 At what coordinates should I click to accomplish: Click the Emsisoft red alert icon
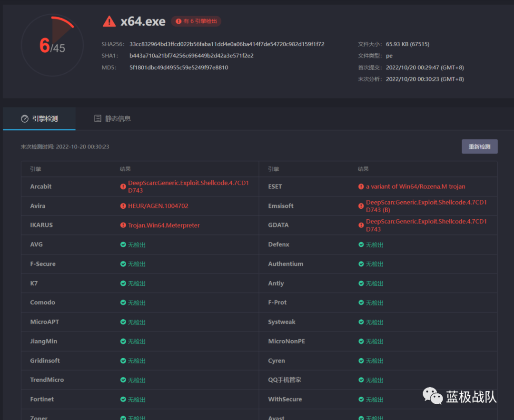coord(361,206)
